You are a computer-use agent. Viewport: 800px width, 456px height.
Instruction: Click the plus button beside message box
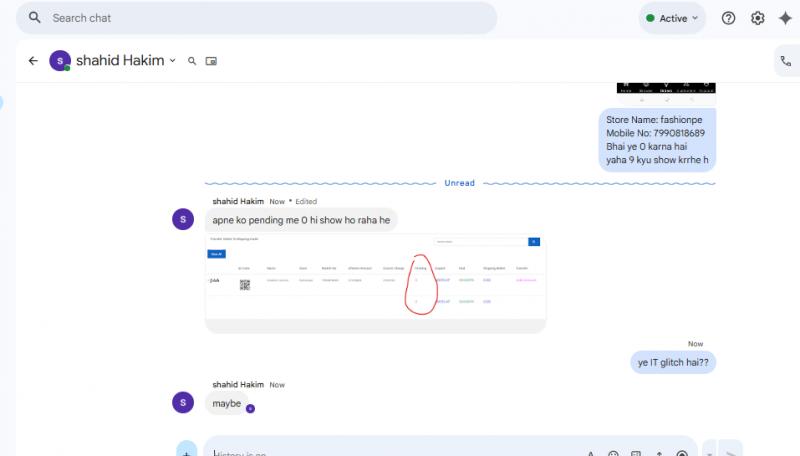(x=187, y=451)
